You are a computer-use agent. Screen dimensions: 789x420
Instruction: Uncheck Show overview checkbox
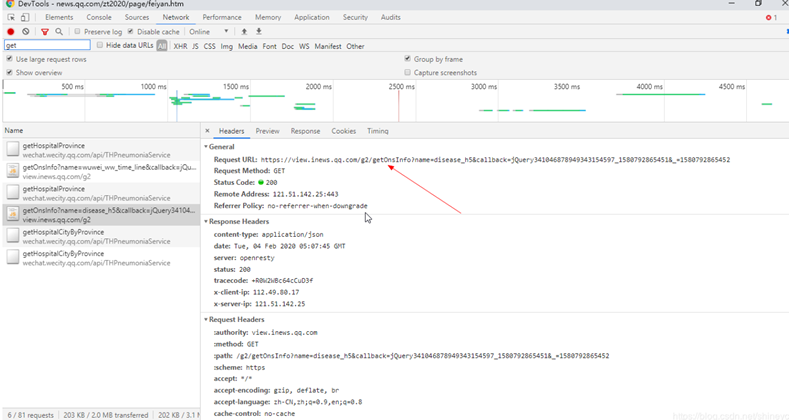9,72
